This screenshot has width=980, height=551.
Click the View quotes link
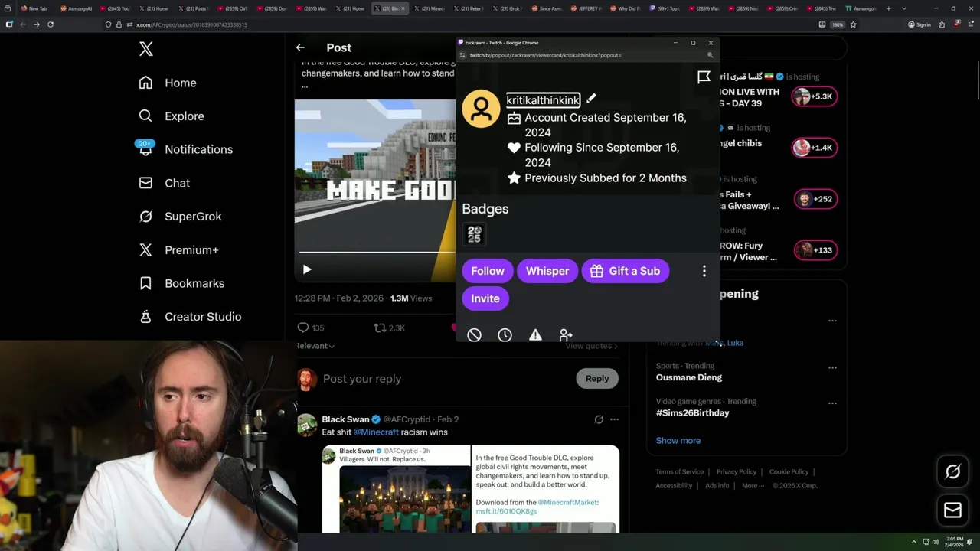pyautogui.click(x=591, y=346)
